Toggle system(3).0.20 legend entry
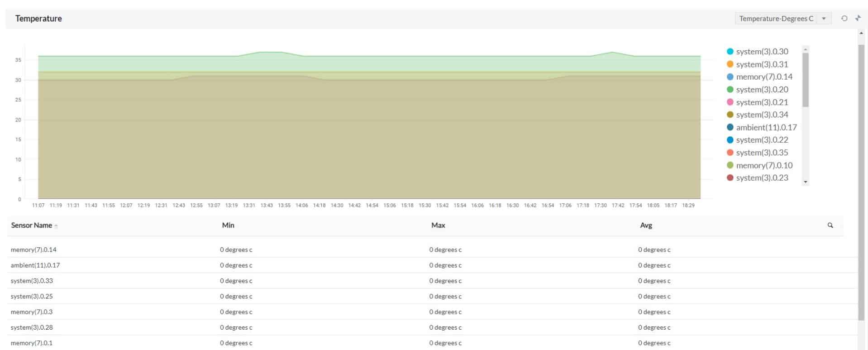Viewport: 868px width, 350px height. pyautogui.click(x=757, y=90)
